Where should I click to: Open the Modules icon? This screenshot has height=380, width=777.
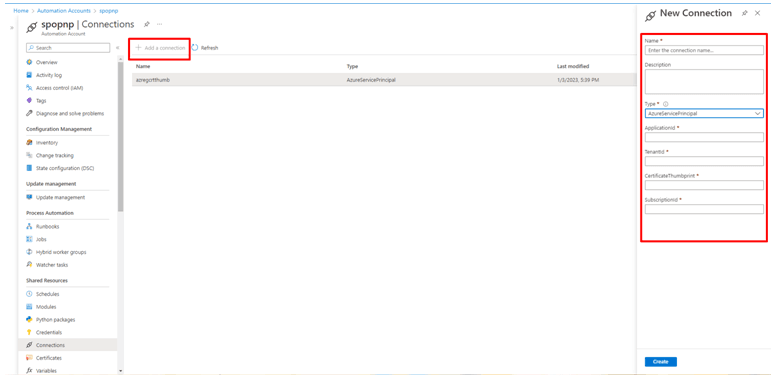pyautogui.click(x=29, y=307)
